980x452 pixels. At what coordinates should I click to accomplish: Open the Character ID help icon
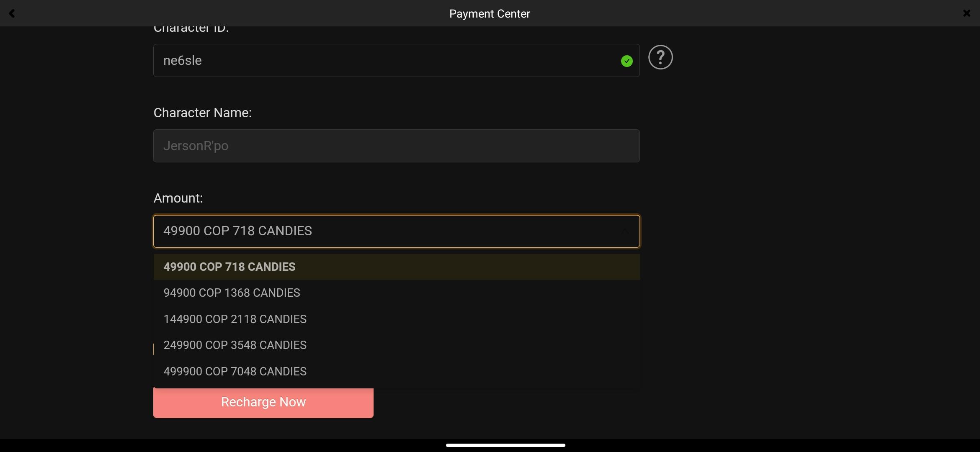660,57
